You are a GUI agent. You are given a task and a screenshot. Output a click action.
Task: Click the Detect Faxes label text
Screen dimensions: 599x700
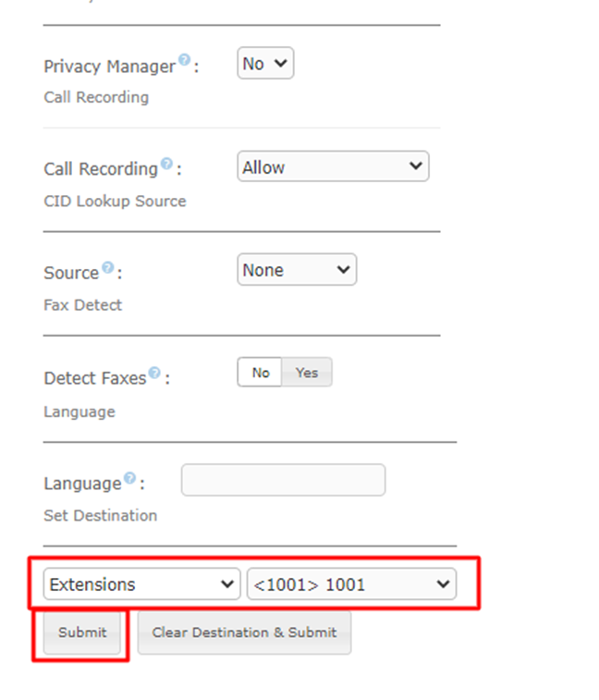(94, 378)
